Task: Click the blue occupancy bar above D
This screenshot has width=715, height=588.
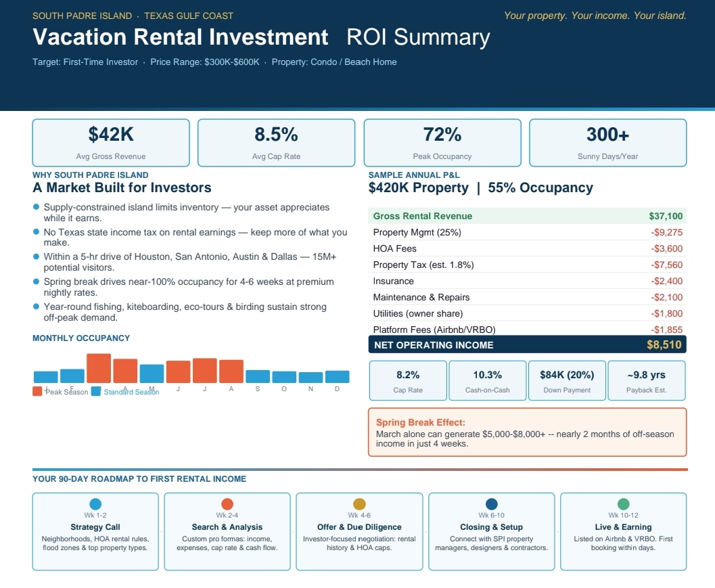Action: 337,376
